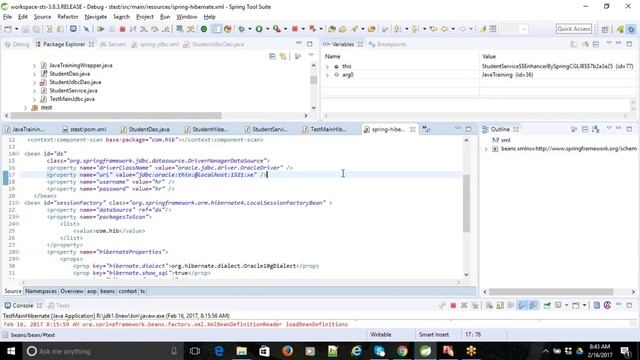This screenshot has width=640, height=360.
Task: Open the Window menu
Action: [187, 17]
